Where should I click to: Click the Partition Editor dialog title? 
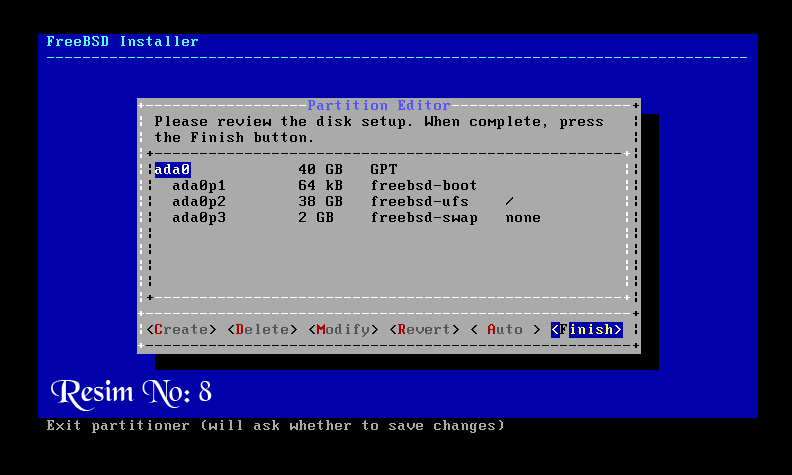[x=379, y=105]
